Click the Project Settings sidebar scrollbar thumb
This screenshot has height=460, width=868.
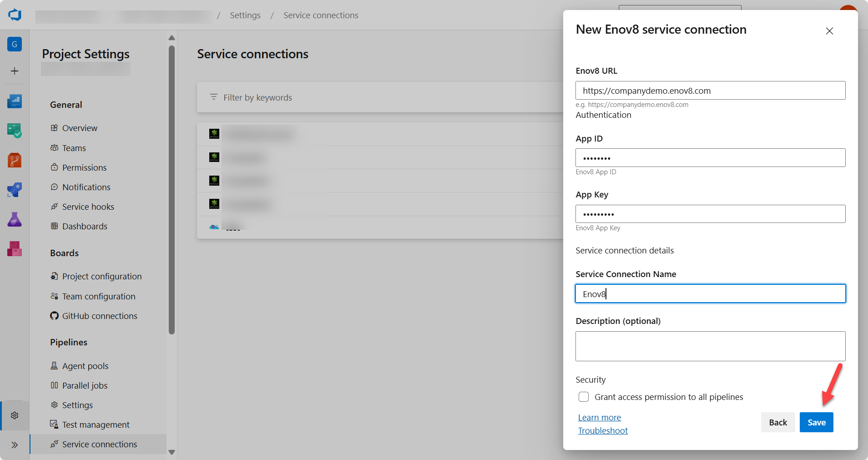pos(172,190)
